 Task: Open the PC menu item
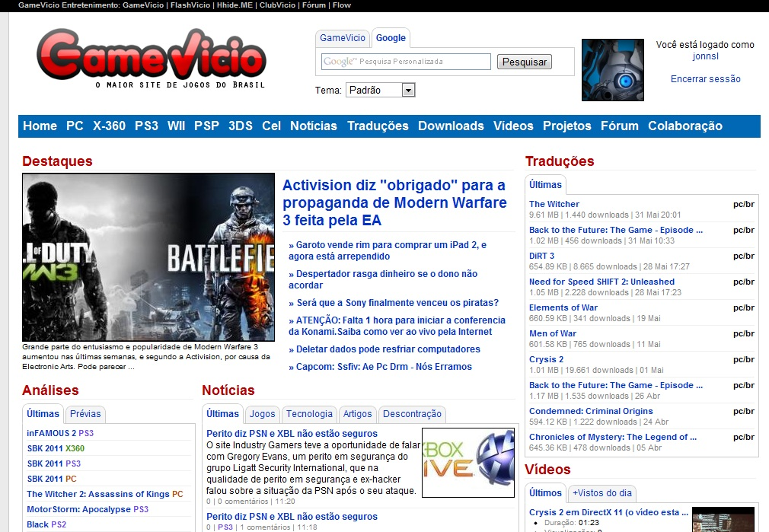[75, 126]
